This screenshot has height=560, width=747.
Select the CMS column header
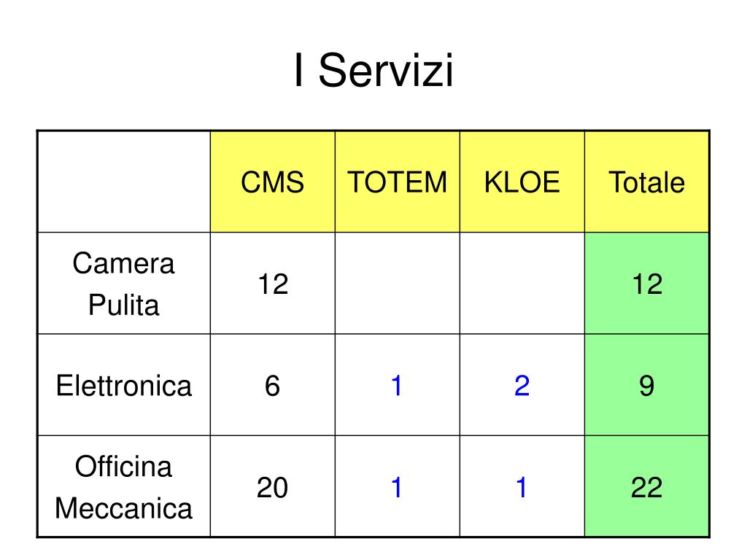point(273,182)
